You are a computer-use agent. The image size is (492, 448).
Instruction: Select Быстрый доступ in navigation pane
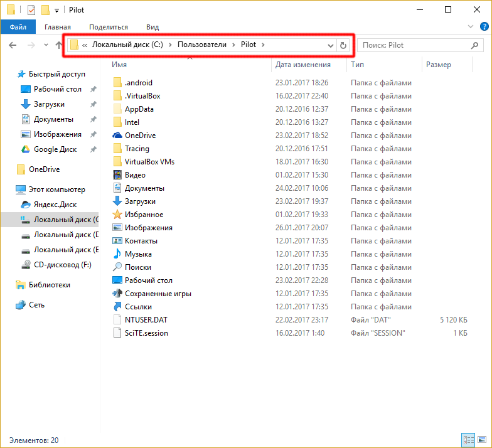56,74
